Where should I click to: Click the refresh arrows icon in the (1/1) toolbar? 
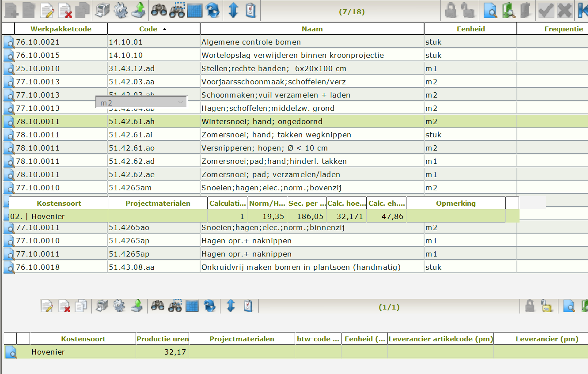(210, 306)
